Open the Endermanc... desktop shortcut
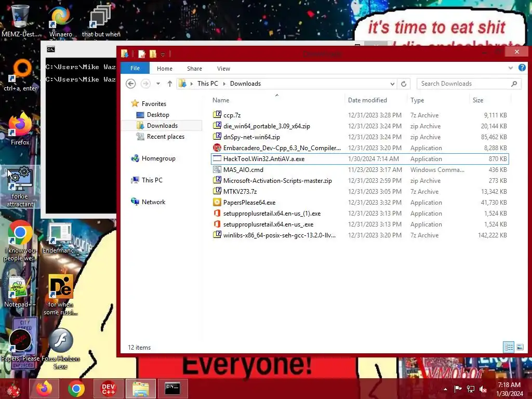532x399 pixels. point(60,237)
